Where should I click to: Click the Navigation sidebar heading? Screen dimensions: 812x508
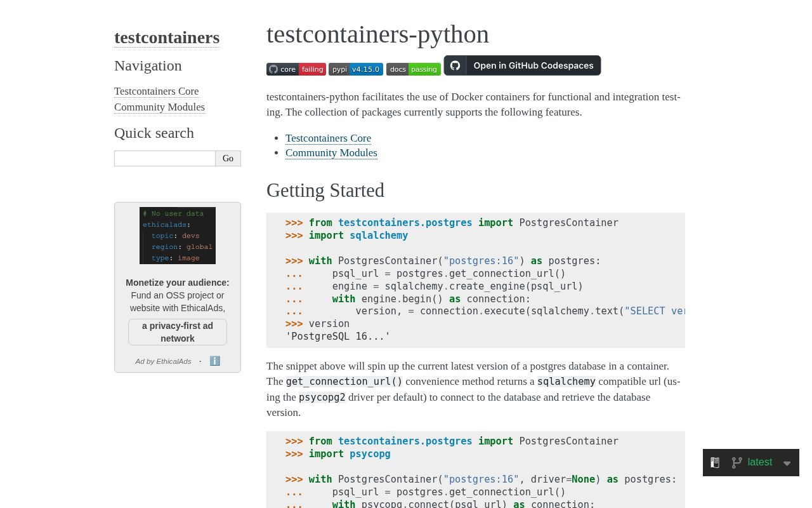(x=148, y=65)
